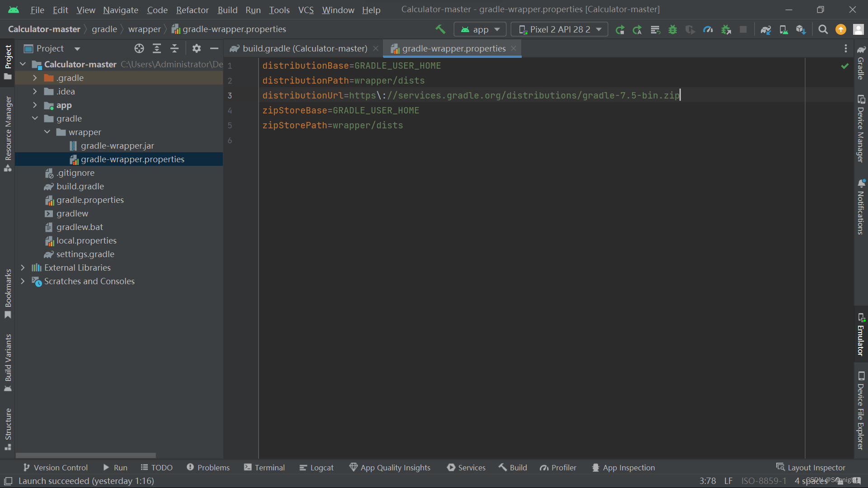Image resolution: width=868 pixels, height=488 pixels.
Task: Toggle the Bookmarks tool window
Action: click(8, 294)
